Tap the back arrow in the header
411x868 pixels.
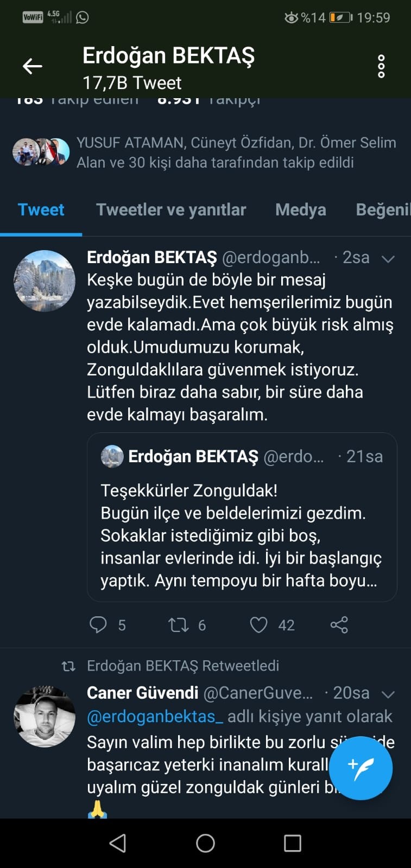tap(32, 66)
